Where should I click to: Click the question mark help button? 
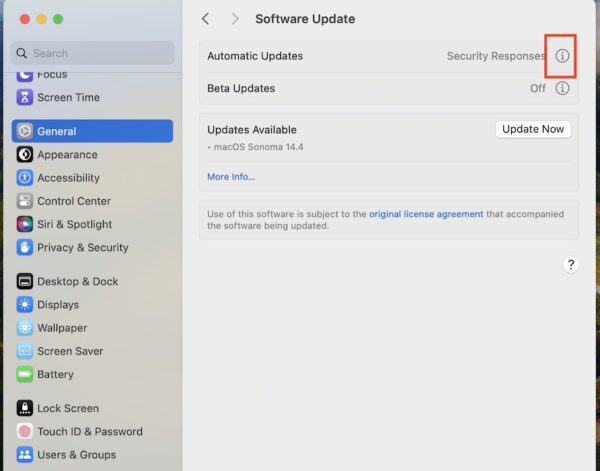[x=570, y=265]
